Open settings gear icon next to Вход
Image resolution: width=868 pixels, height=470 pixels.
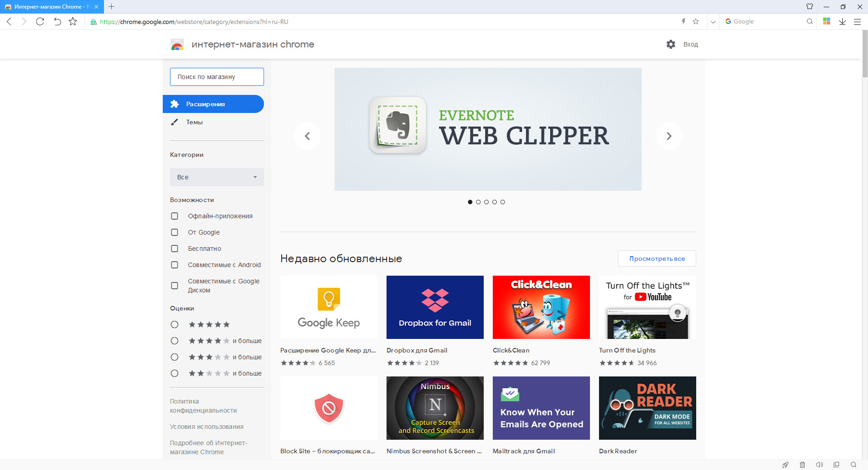[671, 44]
